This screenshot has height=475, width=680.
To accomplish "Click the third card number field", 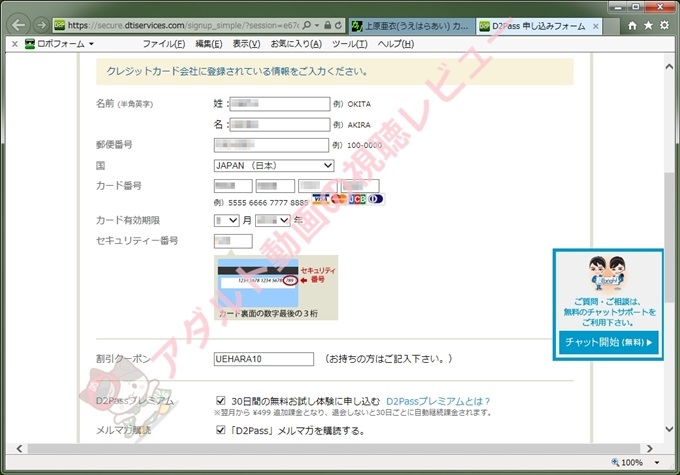I will point(317,186).
